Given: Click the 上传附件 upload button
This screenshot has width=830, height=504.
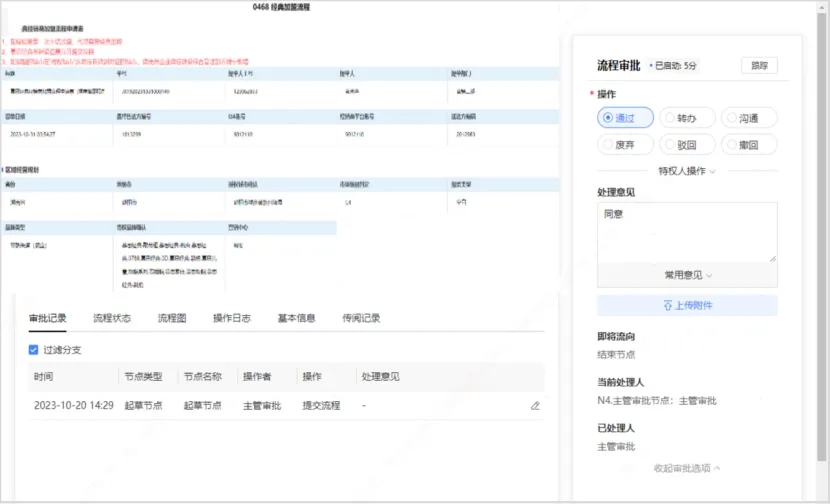Looking at the screenshot, I should coord(687,305).
